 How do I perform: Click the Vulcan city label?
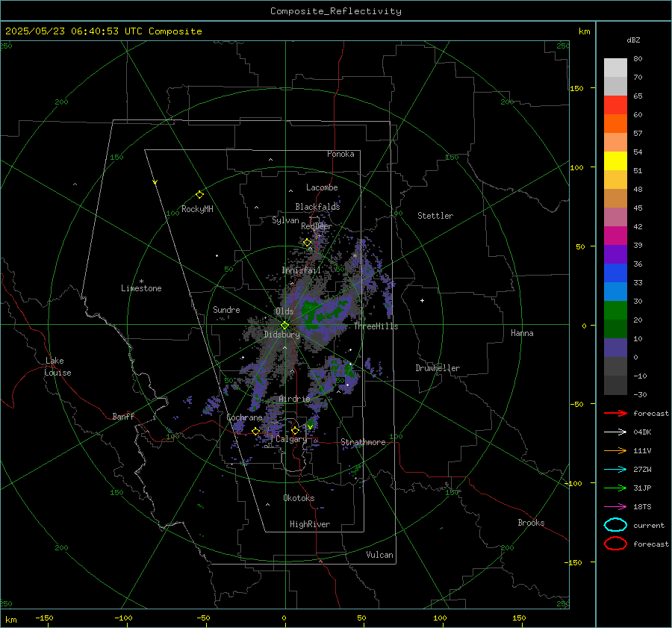click(379, 555)
